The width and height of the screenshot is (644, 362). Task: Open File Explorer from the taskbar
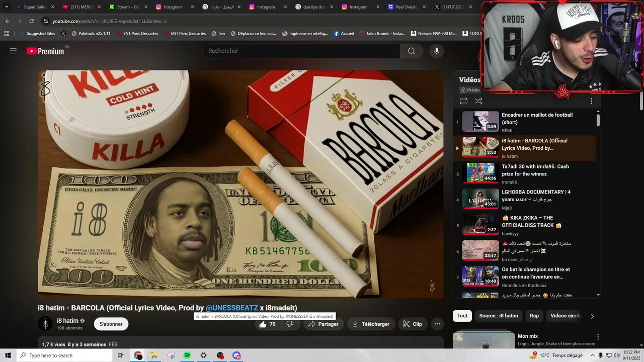coord(154,355)
